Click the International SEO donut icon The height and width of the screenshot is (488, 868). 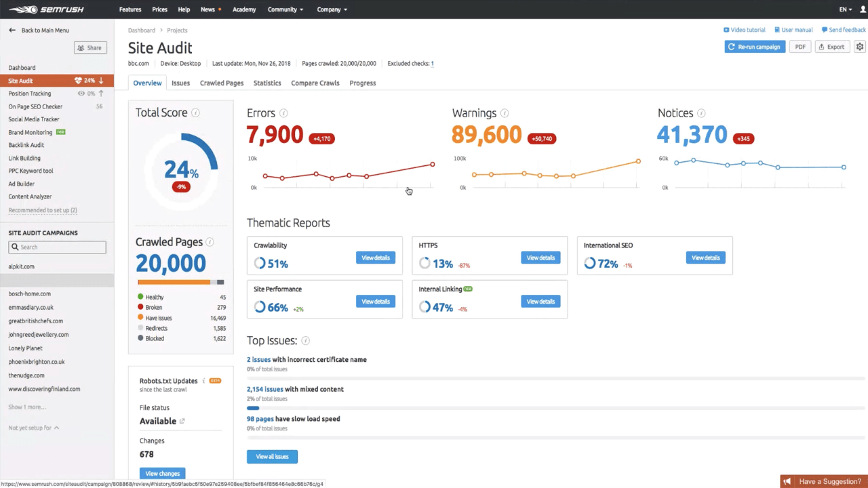[x=590, y=264]
